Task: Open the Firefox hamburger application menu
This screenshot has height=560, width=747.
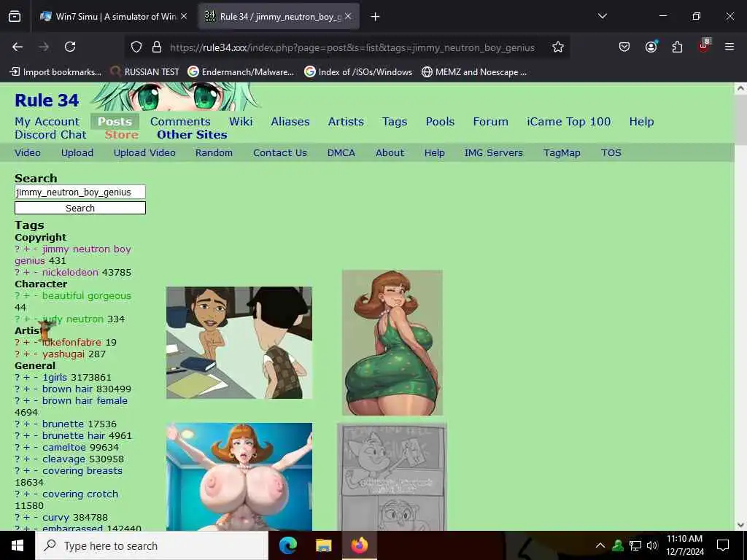Action: (x=729, y=47)
